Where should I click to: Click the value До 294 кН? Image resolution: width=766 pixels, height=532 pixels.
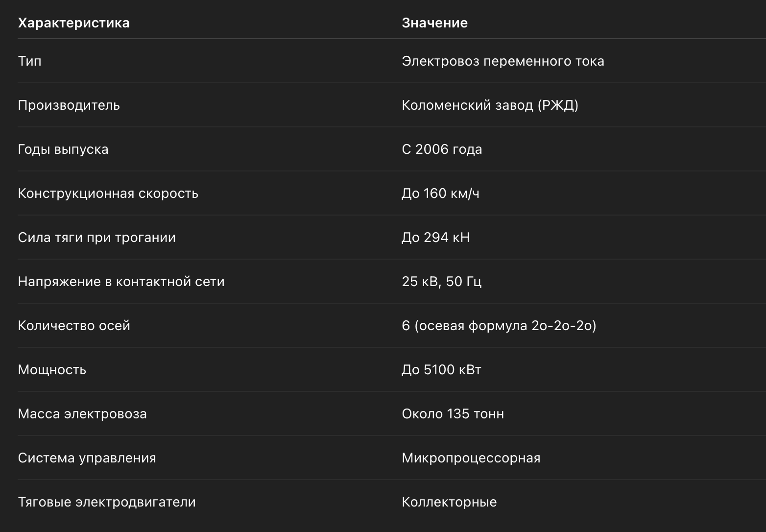[435, 238]
